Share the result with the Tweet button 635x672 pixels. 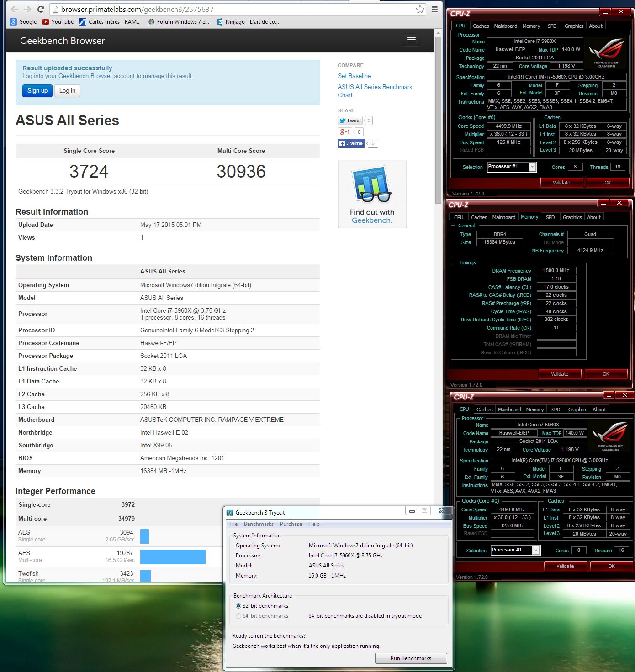[350, 121]
